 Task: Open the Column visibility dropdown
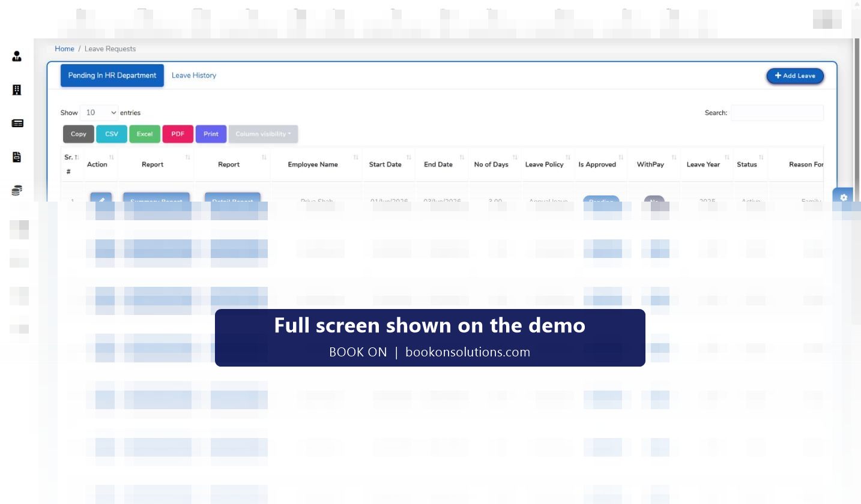(263, 134)
